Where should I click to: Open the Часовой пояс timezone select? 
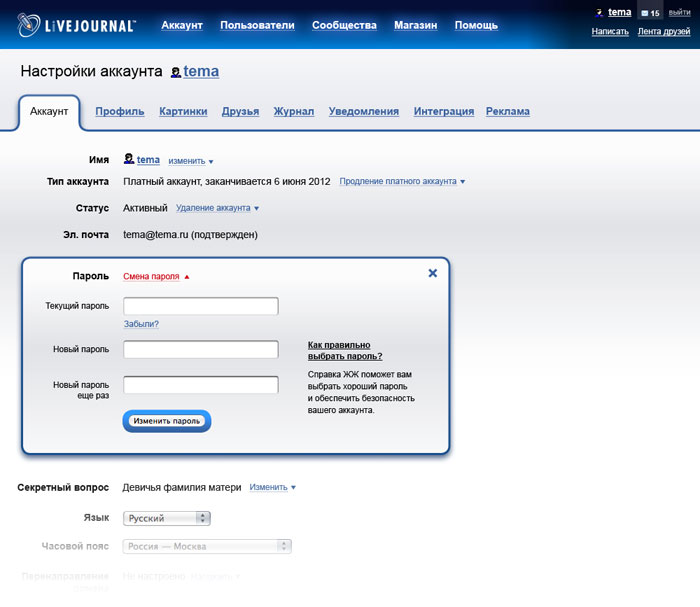[x=207, y=546]
